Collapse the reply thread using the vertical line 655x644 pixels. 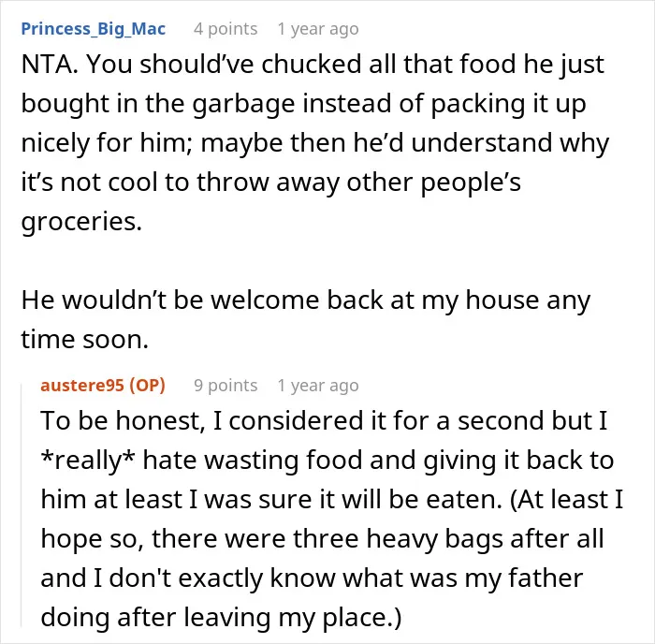tap(22, 505)
